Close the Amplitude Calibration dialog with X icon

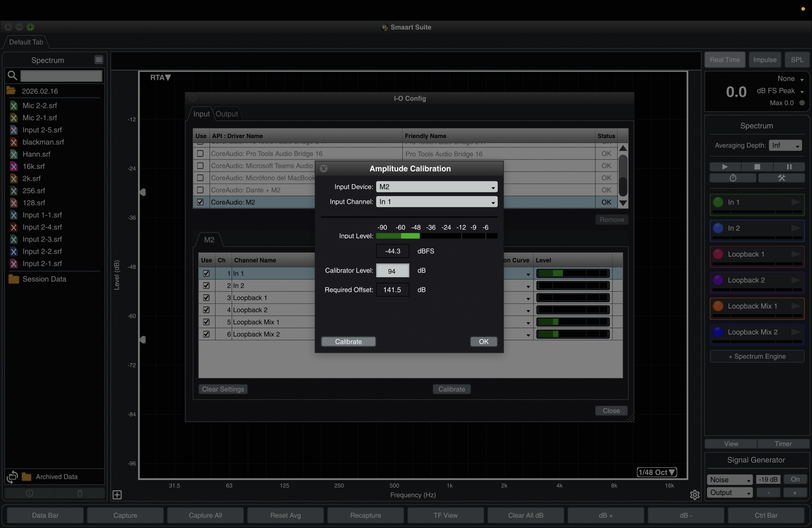pyautogui.click(x=324, y=168)
